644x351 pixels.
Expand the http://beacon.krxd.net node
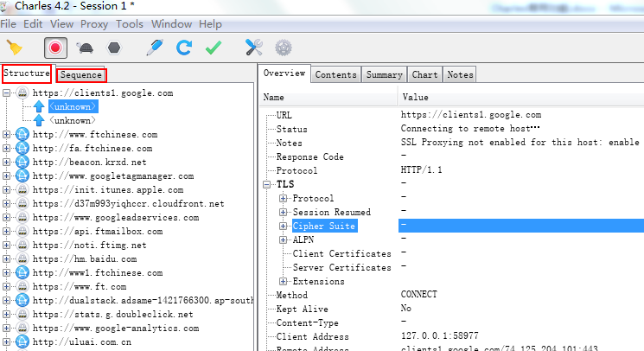pyautogui.click(x=6, y=163)
